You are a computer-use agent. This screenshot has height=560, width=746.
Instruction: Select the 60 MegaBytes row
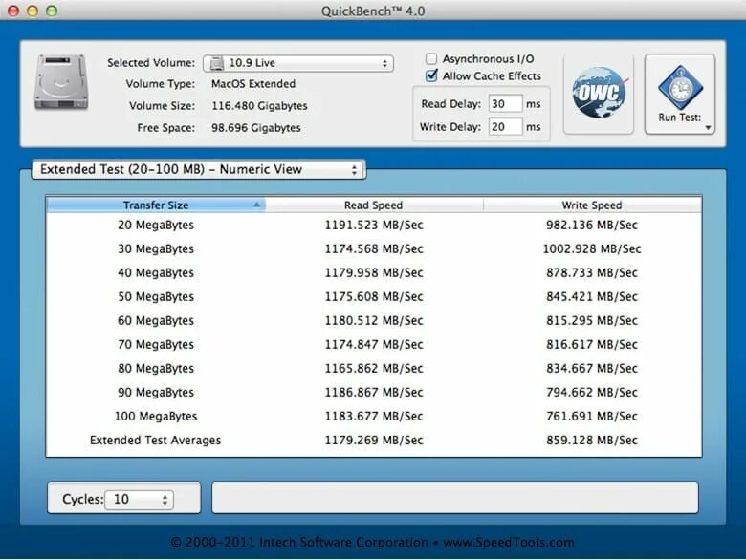click(x=373, y=320)
